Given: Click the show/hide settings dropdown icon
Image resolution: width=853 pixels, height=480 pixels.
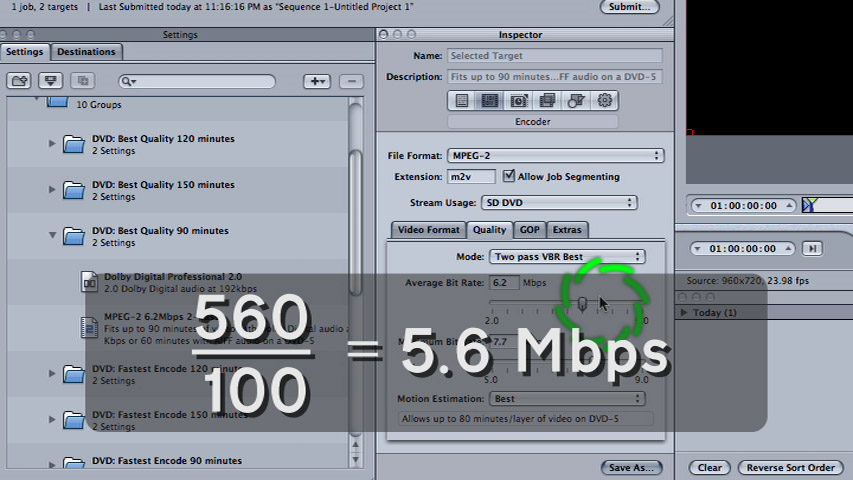Looking at the screenshot, I should (51, 81).
